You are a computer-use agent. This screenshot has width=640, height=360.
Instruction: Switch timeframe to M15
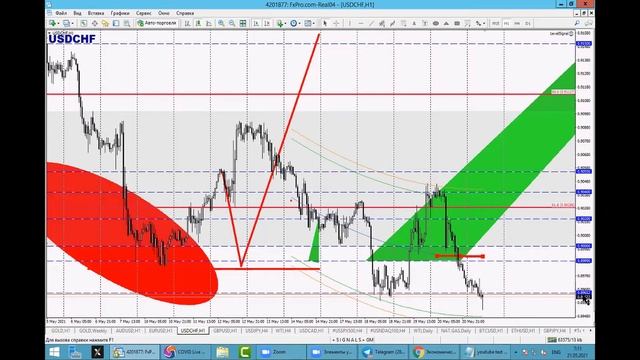tap(495, 23)
